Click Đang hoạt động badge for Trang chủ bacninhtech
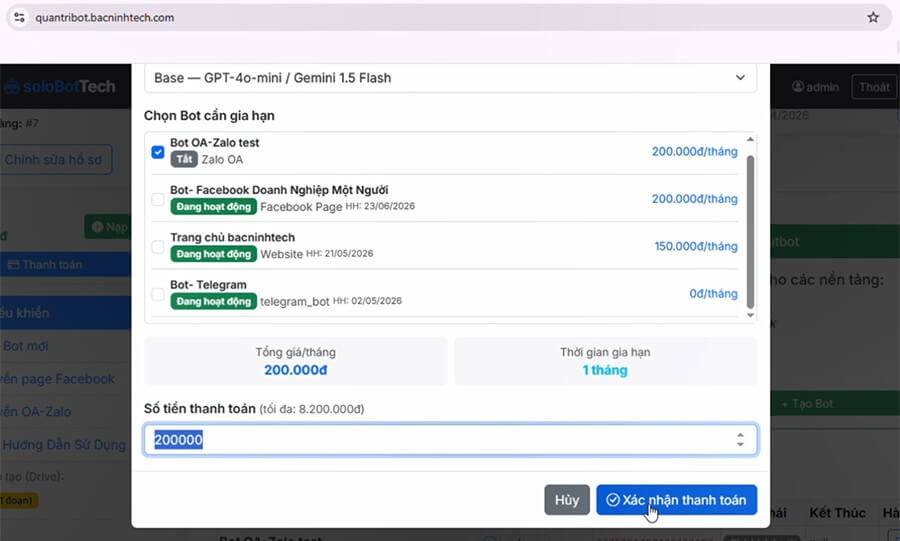This screenshot has height=541, width=900. coord(214,254)
